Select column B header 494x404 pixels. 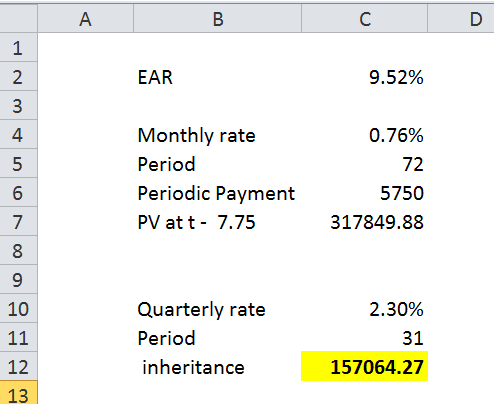(217, 19)
